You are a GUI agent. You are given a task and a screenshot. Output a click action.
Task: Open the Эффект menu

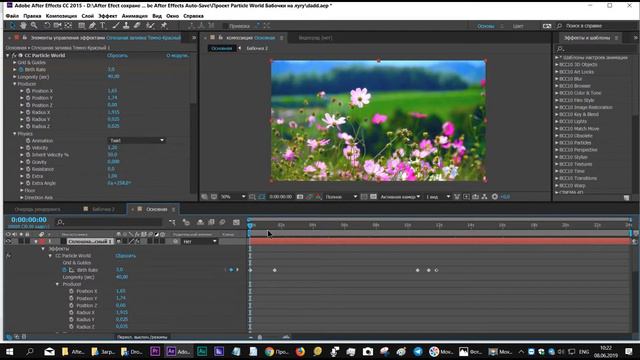[107, 16]
